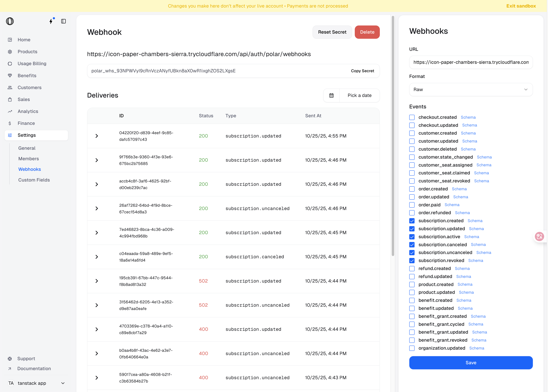
Task: Open the Home section from the sidebar
Action: point(10,40)
